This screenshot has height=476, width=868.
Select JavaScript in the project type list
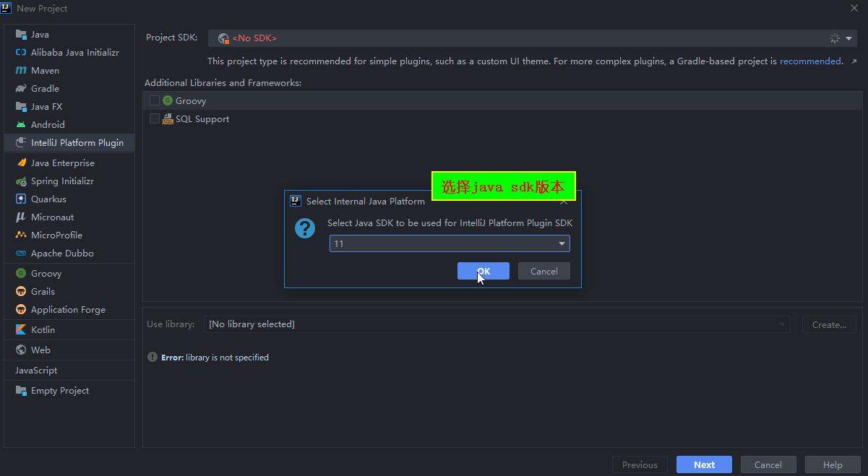(36, 370)
